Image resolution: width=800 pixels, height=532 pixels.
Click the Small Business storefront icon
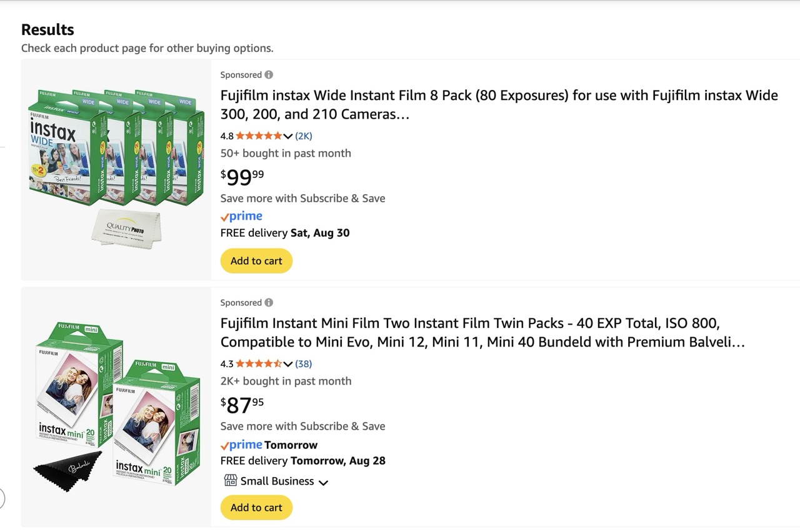231,481
